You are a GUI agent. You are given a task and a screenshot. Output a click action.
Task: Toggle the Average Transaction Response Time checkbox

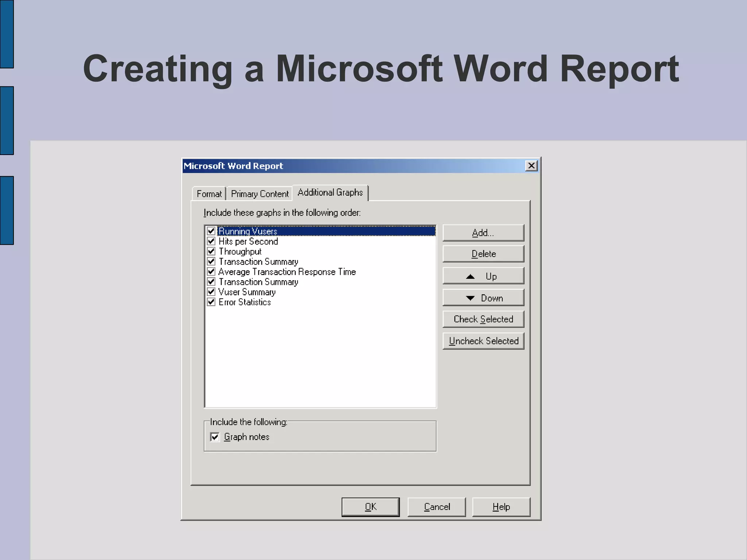pyautogui.click(x=211, y=272)
